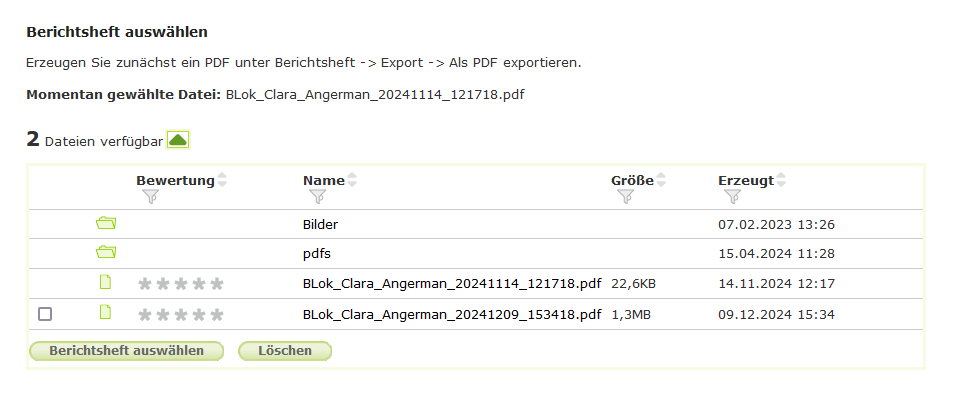Viewport: 957px width, 404px height.
Task: Sort the table by Bewertung arrows
Action: [x=222, y=180]
